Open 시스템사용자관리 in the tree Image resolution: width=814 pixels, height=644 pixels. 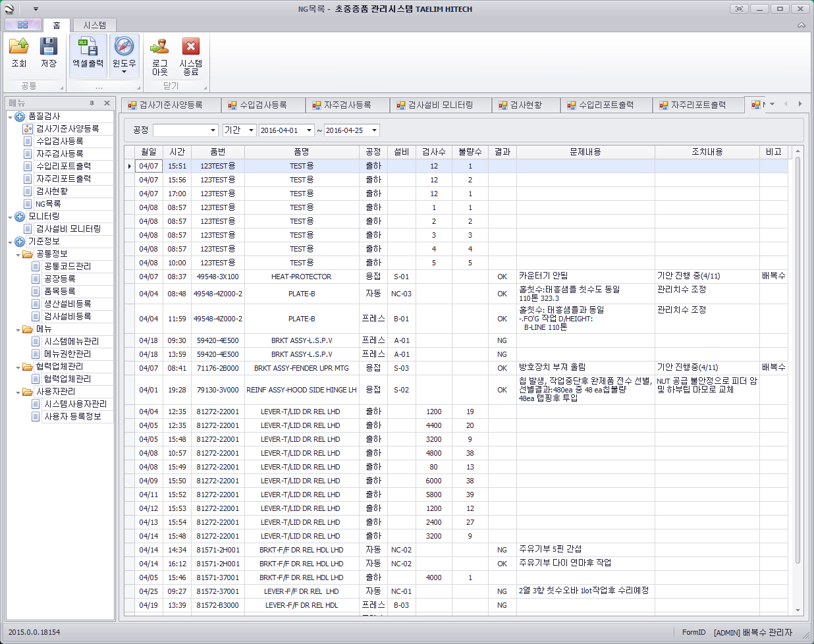(75, 404)
